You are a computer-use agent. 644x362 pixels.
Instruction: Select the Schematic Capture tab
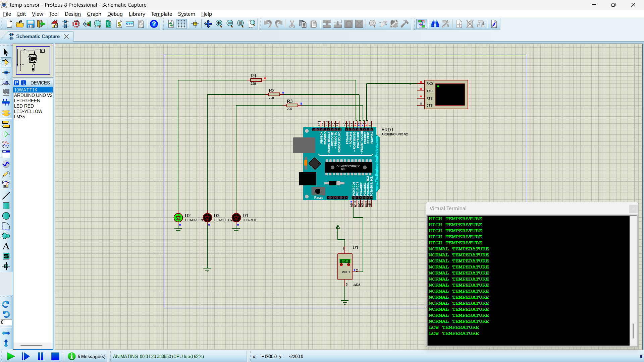[x=38, y=36]
